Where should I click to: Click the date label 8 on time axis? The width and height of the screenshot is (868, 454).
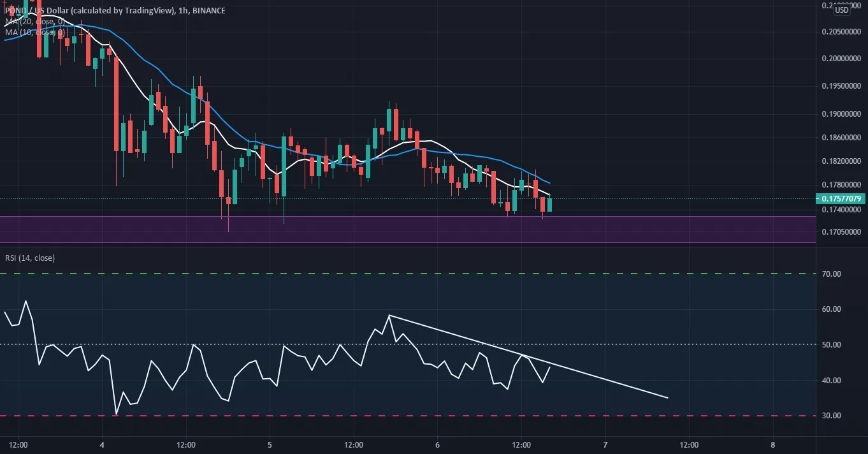click(x=772, y=444)
